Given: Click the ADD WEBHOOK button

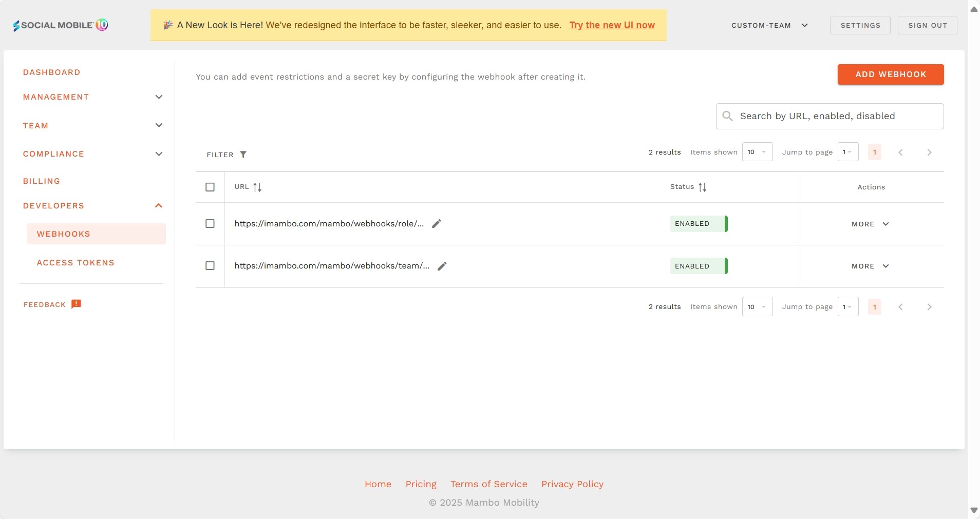Looking at the screenshot, I should point(890,74).
